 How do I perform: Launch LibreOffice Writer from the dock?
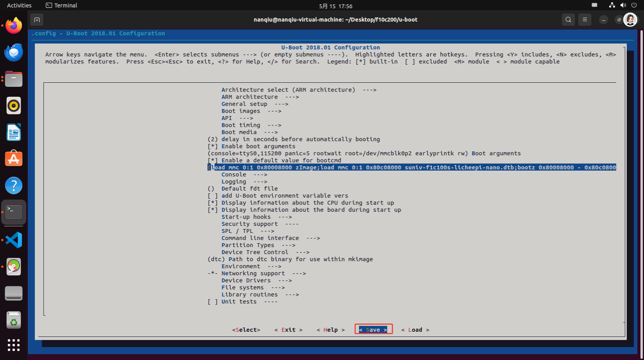click(14, 132)
